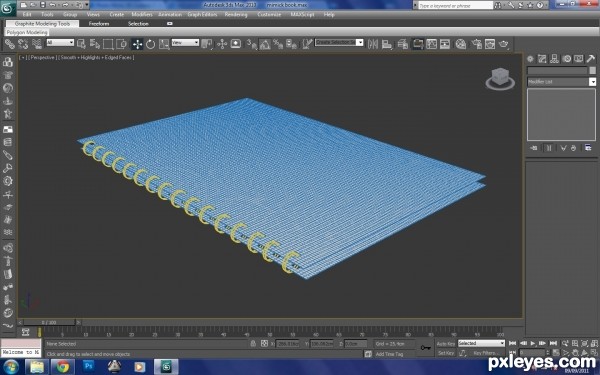Choose the Rectangular Selection Region tool

[x=108, y=44]
